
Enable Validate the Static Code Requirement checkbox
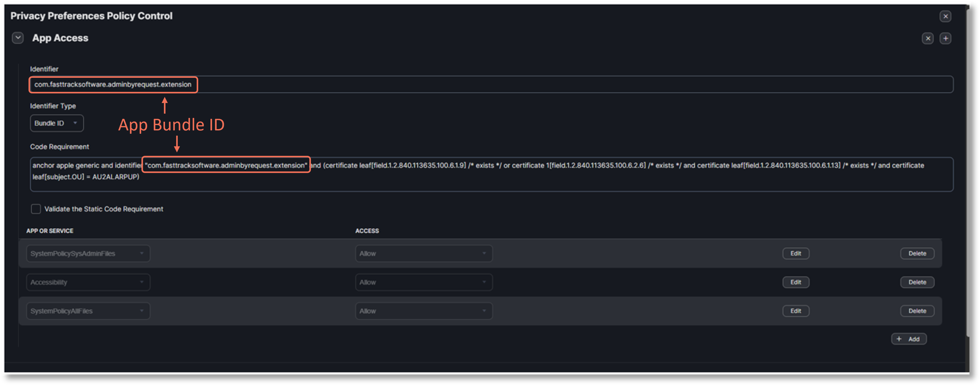tap(36, 209)
